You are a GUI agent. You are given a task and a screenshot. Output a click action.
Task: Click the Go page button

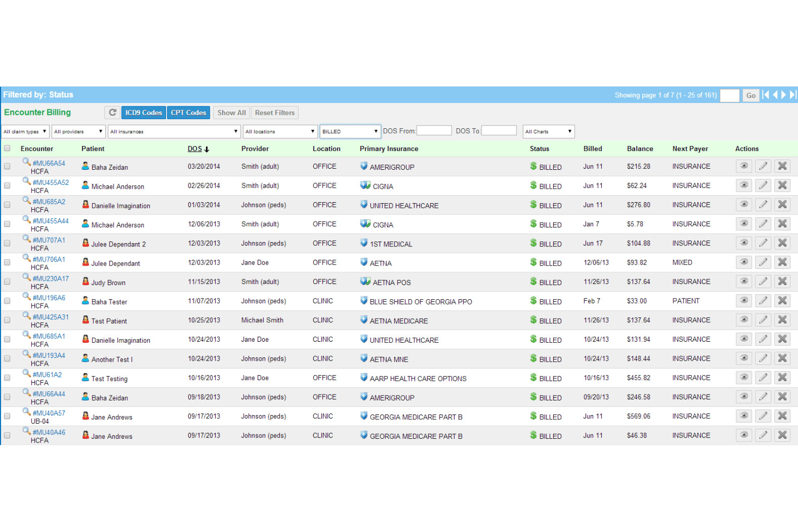point(751,95)
